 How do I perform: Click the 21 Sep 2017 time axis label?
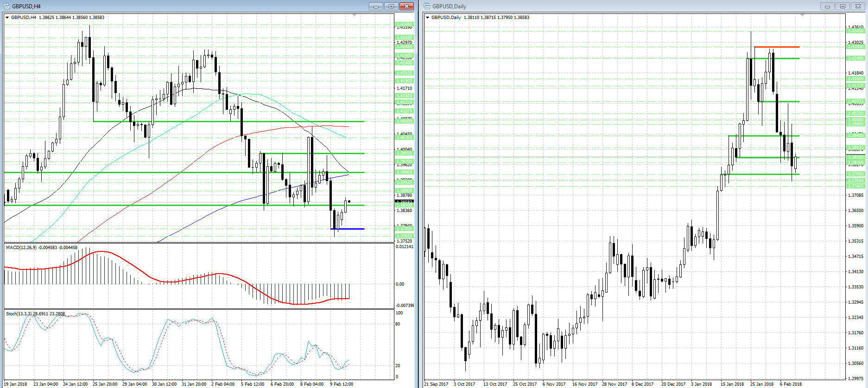[436, 384]
